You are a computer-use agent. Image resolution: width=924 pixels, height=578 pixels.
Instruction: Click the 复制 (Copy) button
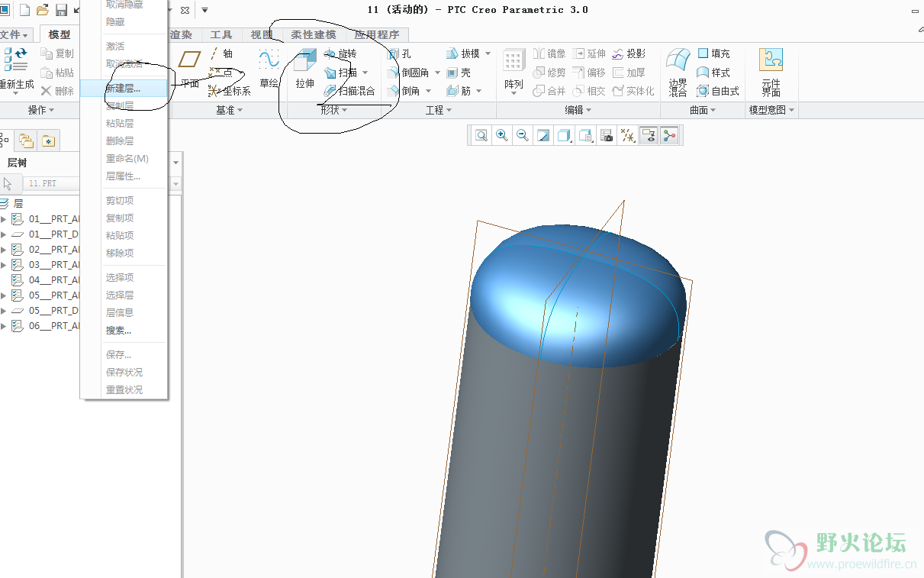pyautogui.click(x=58, y=54)
